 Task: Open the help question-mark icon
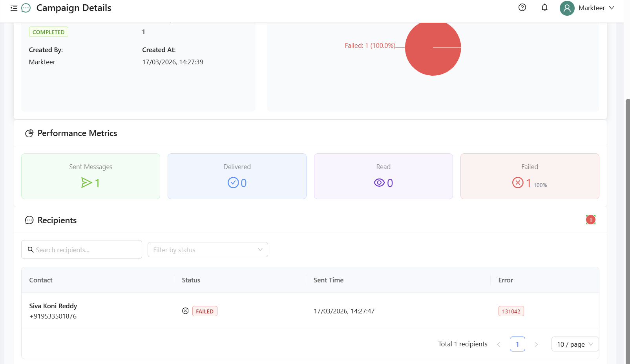[522, 7]
